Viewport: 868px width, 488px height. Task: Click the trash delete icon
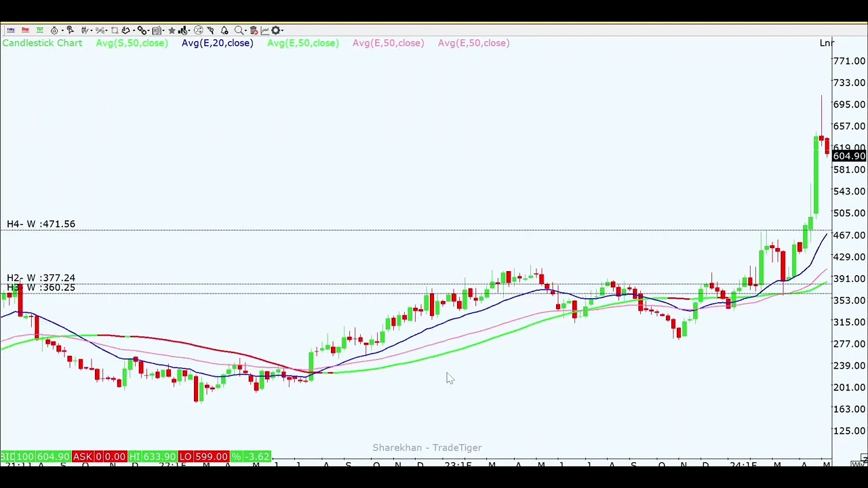click(x=254, y=30)
